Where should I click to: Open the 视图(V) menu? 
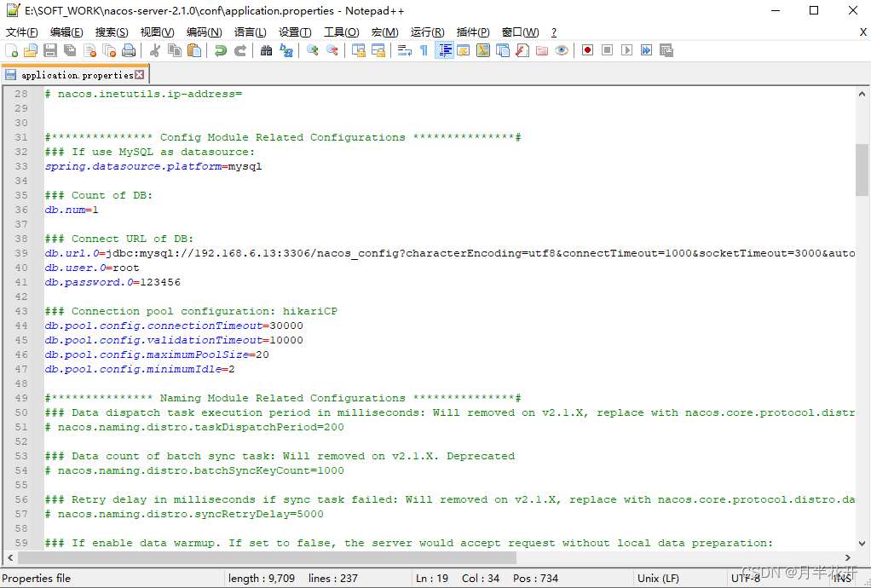157,32
